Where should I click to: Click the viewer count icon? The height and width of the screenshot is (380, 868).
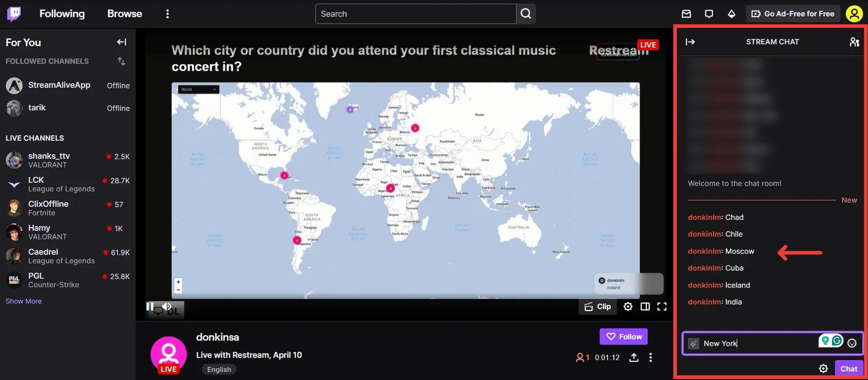point(579,357)
